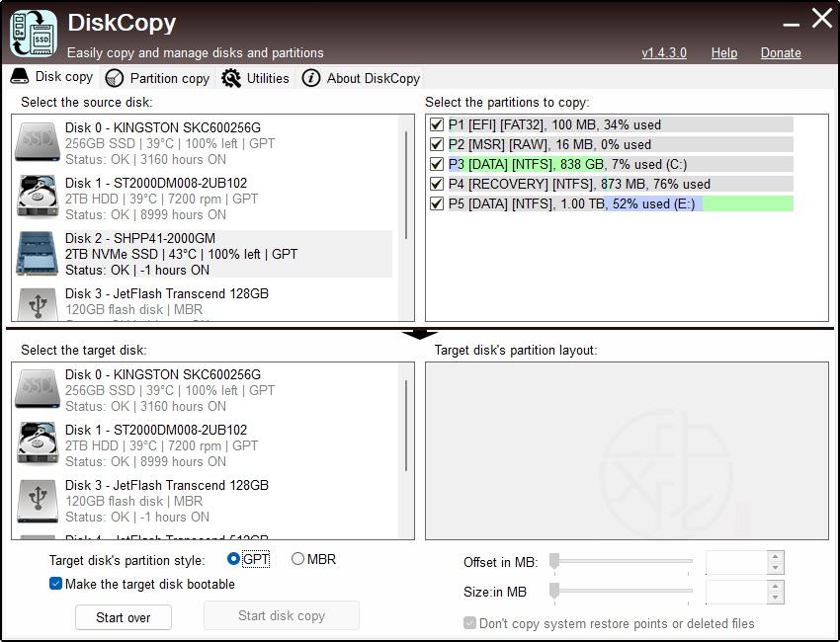Open the Utilities tab
Screen dimensions: 840x642
[x=256, y=78]
